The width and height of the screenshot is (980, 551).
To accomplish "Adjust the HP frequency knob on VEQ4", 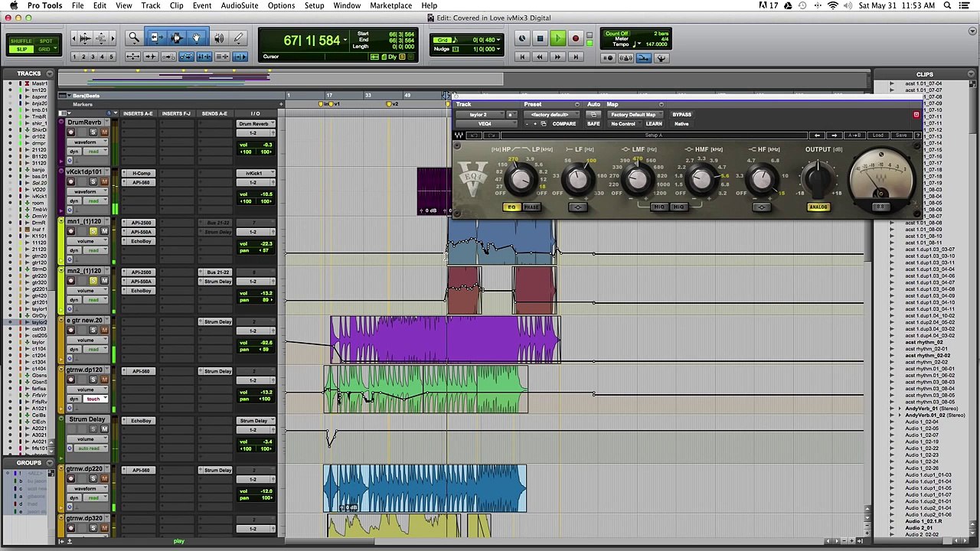I will tap(521, 181).
